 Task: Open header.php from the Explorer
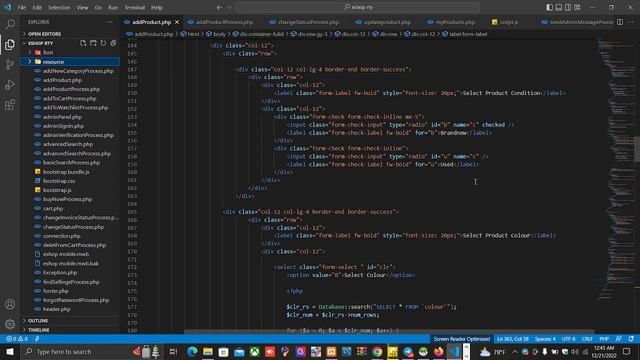click(57, 309)
